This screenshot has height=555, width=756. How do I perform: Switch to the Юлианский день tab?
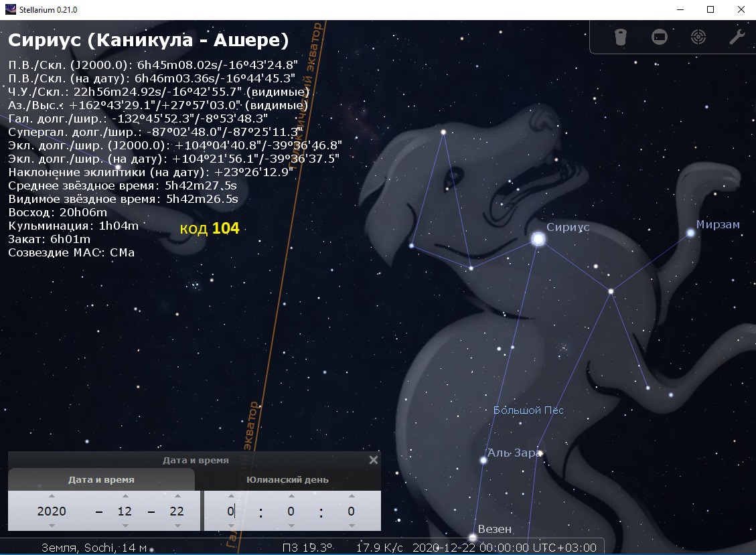[287, 480]
